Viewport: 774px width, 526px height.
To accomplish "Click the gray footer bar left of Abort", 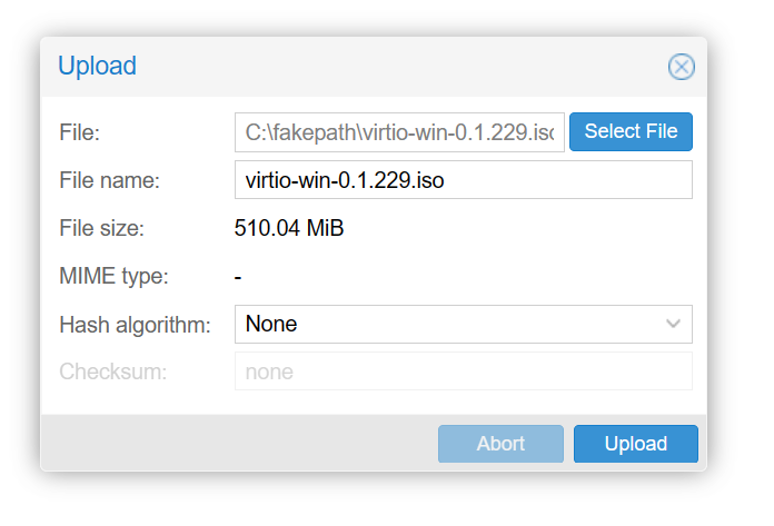I will tap(237, 443).
